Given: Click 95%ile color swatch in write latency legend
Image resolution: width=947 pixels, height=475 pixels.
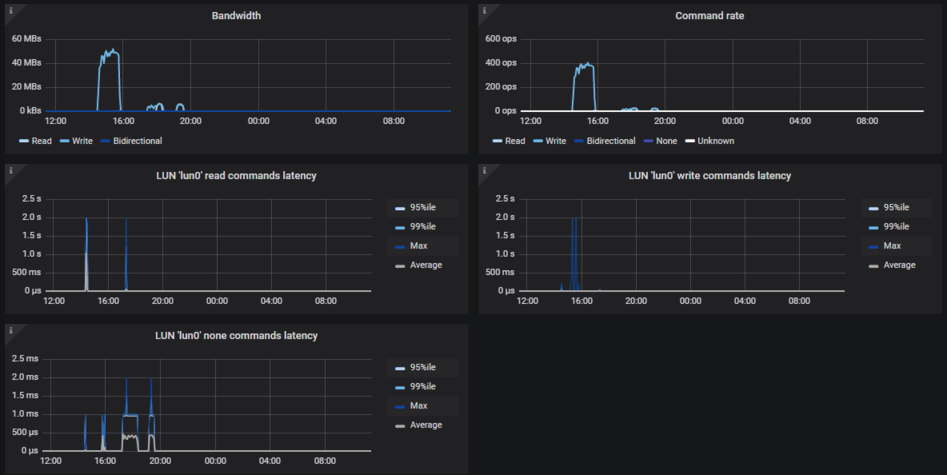Looking at the screenshot, I should point(873,208).
